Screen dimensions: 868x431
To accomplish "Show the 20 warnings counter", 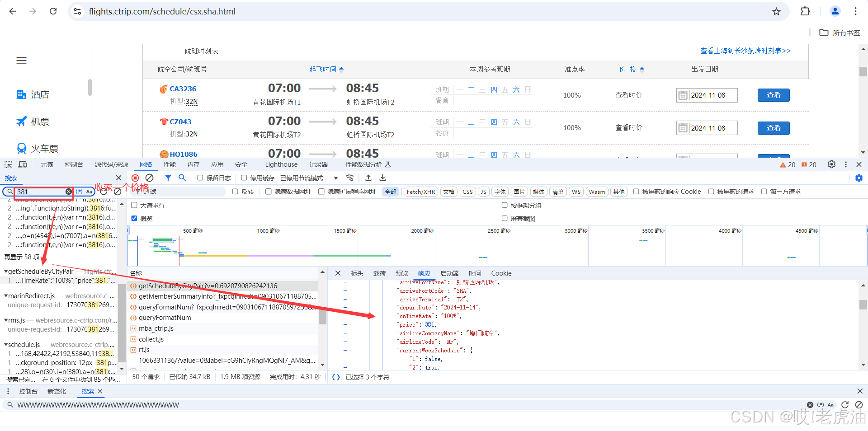I will [x=788, y=165].
